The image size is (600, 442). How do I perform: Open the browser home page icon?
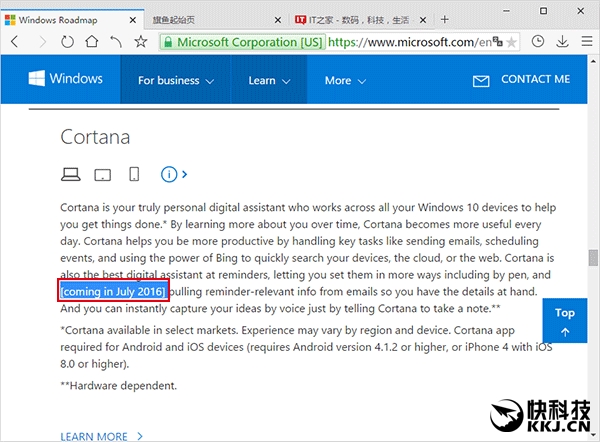point(92,41)
